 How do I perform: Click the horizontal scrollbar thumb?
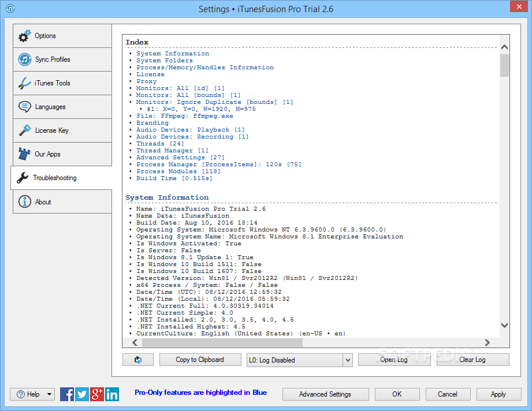pos(222,342)
